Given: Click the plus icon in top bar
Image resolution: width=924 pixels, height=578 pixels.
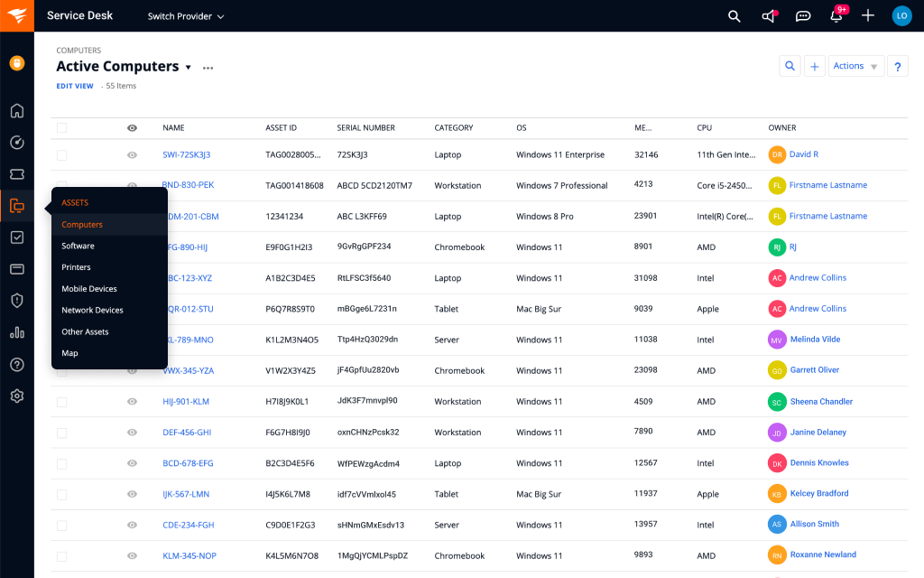Looking at the screenshot, I should 868,16.
